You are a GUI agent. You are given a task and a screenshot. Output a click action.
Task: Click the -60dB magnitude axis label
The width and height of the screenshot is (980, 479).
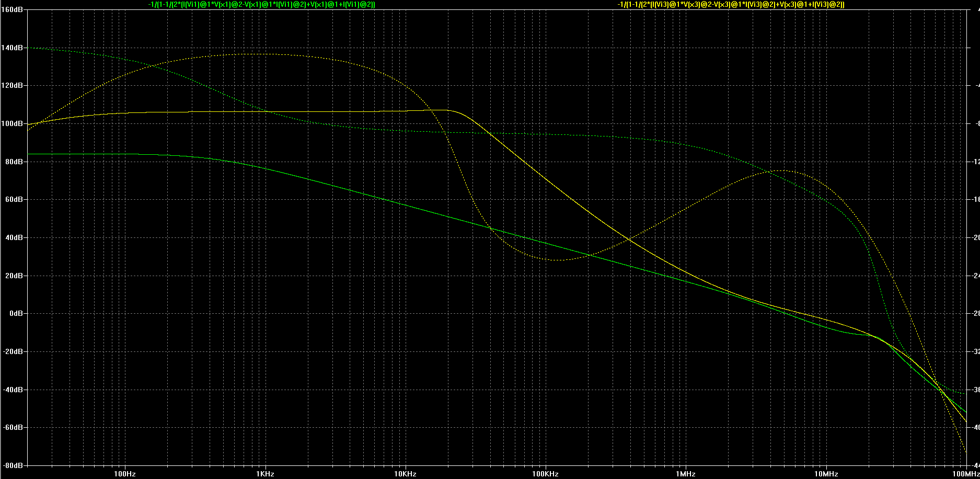pyautogui.click(x=13, y=427)
